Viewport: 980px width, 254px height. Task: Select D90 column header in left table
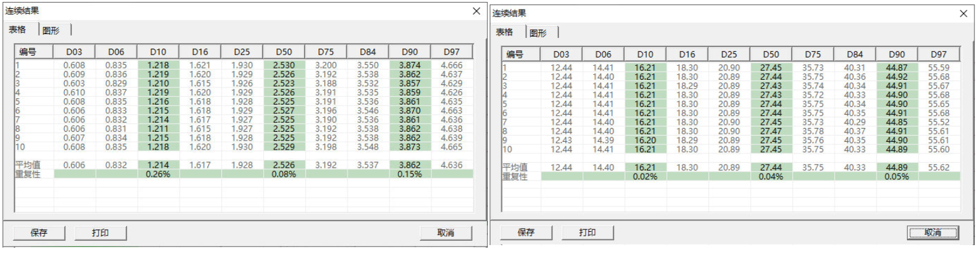tap(409, 52)
